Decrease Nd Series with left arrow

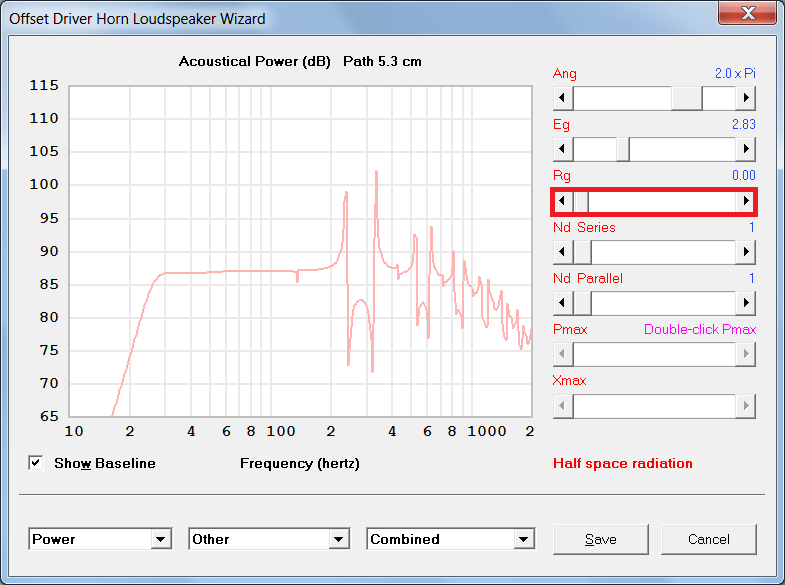coord(563,252)
